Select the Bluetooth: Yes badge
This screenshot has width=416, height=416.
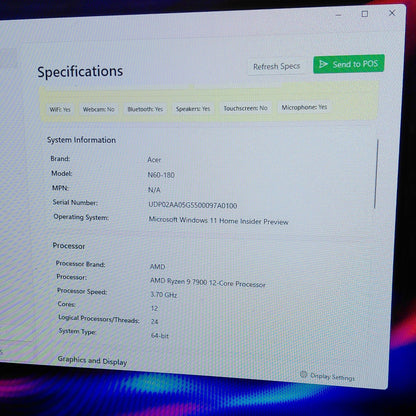tap(145, 109)
